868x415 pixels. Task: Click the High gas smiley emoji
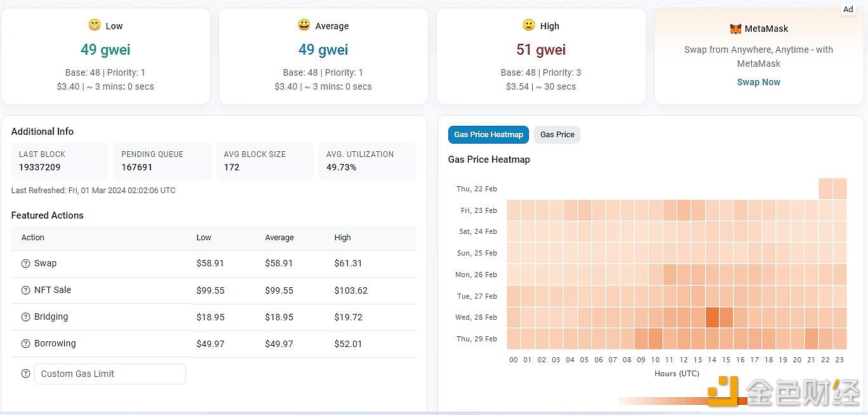(x=529, y=25)
